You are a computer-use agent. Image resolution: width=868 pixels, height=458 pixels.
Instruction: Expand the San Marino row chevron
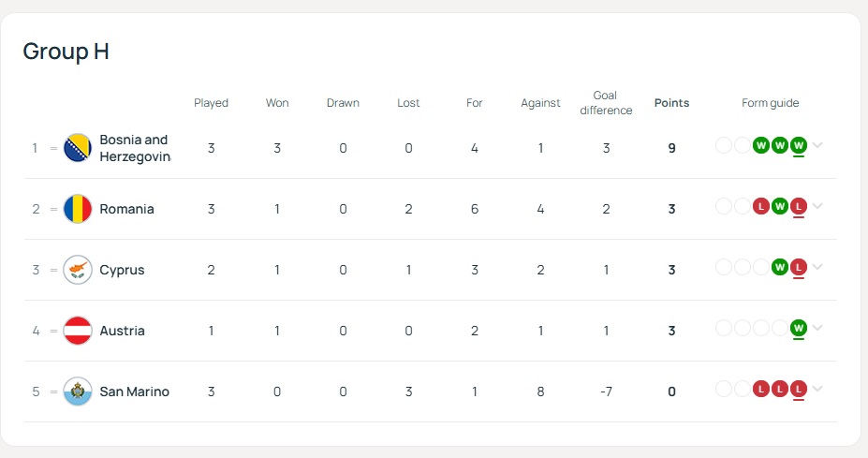point(818,389)
